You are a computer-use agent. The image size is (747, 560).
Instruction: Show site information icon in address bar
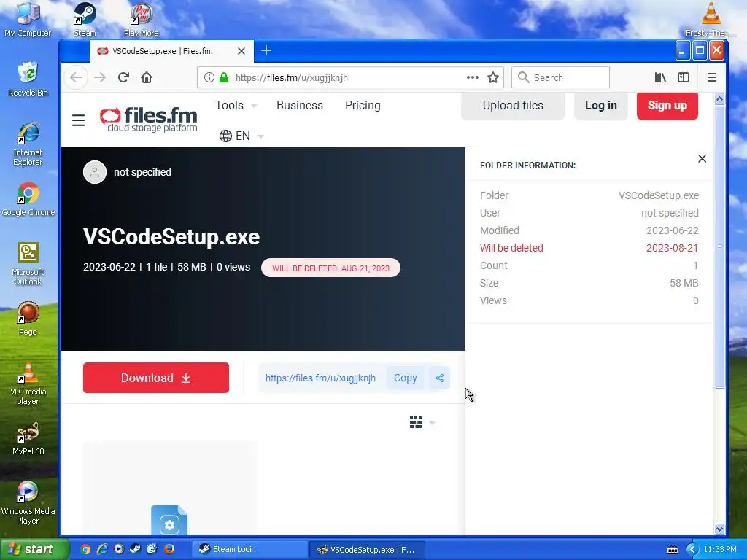pyautogui.click(x=209, y=77)
